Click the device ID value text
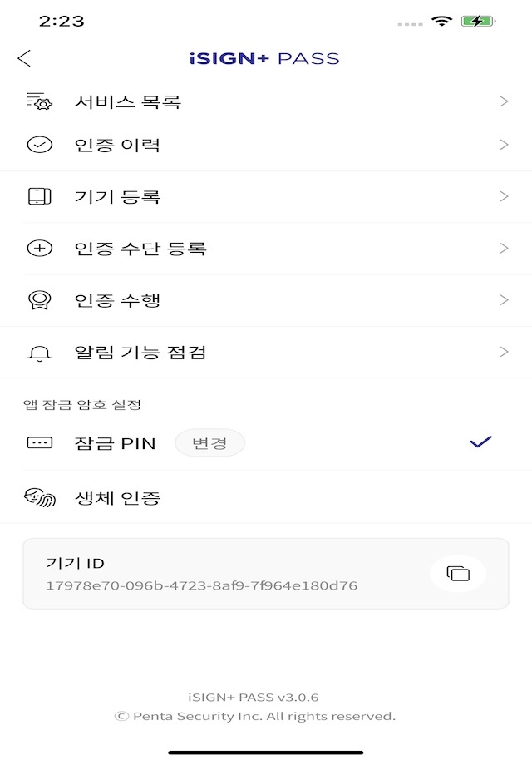 coord(201,585)
